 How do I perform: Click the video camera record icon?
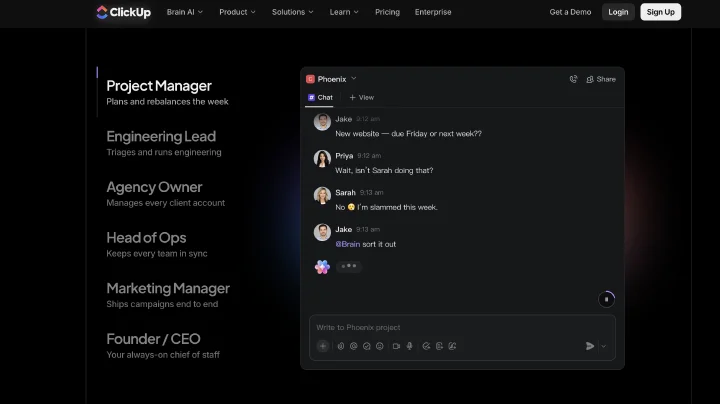coord(396,346)
